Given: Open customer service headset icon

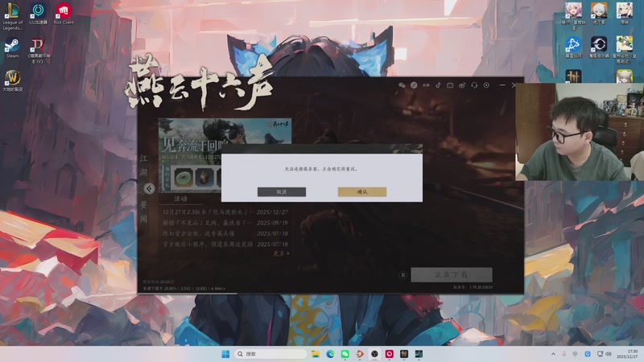Looking at the screenshot, I should (x=474, y=85).
